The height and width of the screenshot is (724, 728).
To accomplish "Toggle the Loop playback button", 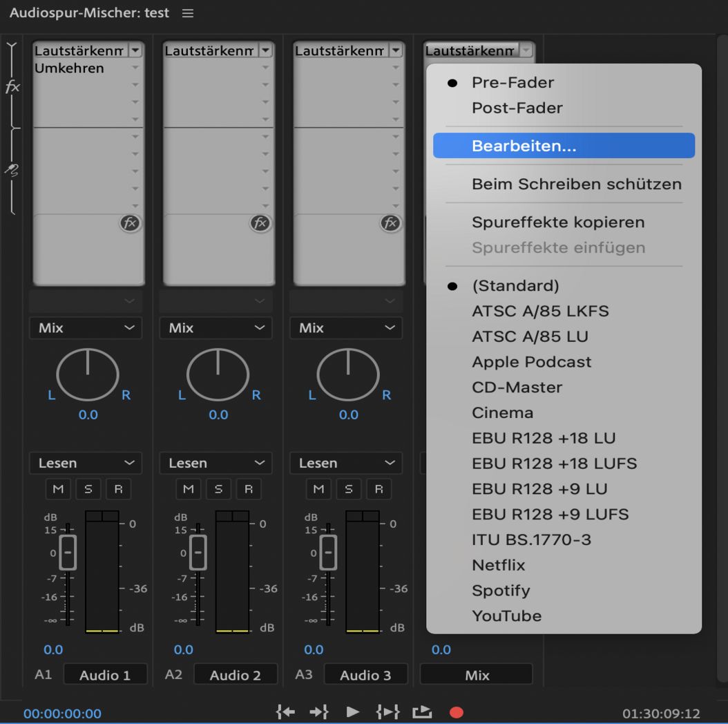I will (422, 712).
